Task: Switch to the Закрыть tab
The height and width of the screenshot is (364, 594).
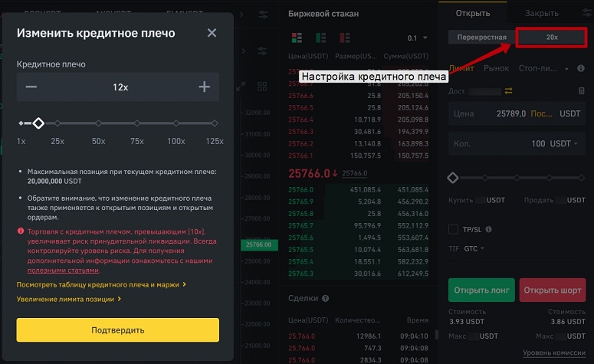Action: tap(541, 13)
